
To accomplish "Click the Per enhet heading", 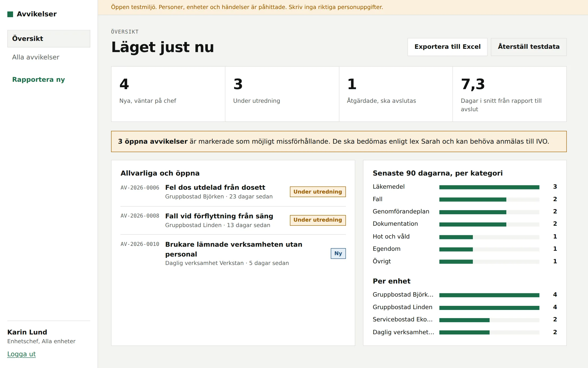I will pyautogui.click(x=391, y=281).
